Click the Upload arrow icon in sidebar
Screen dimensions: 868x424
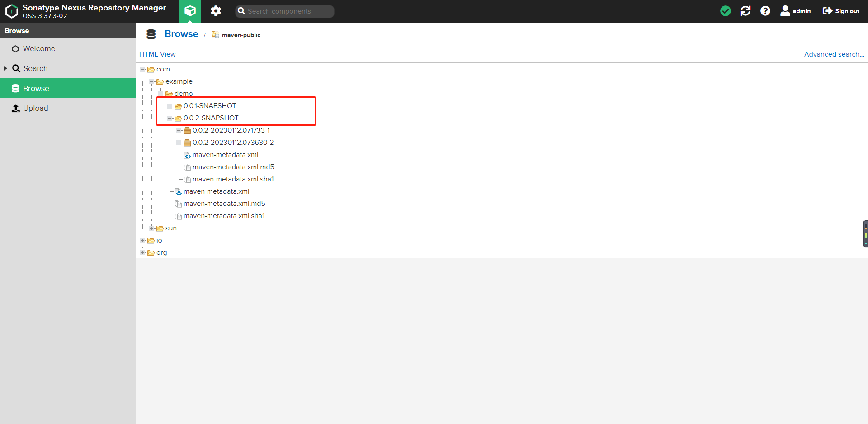coord(16,108)
